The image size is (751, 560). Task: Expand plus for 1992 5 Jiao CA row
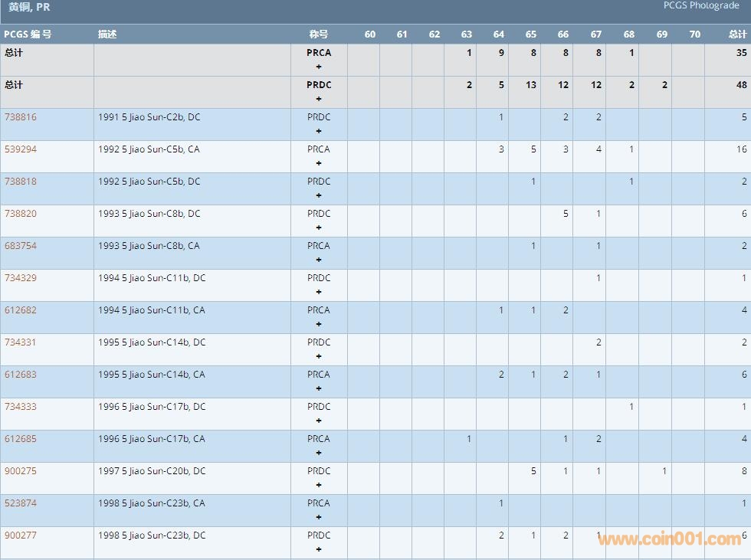pyautogui.click(x=319, y=163)
